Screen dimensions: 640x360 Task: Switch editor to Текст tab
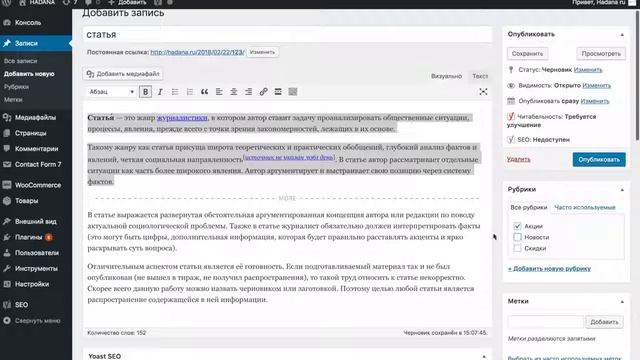[x=480, y=76]
